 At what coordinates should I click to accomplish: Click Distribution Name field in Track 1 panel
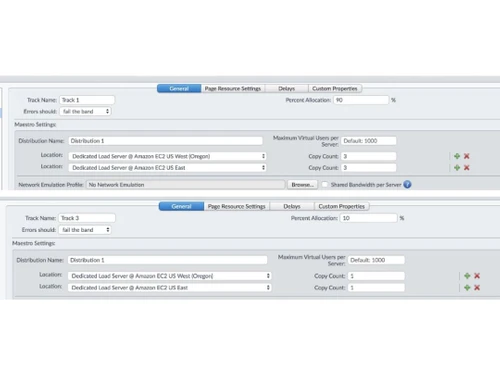coord(166,141)
